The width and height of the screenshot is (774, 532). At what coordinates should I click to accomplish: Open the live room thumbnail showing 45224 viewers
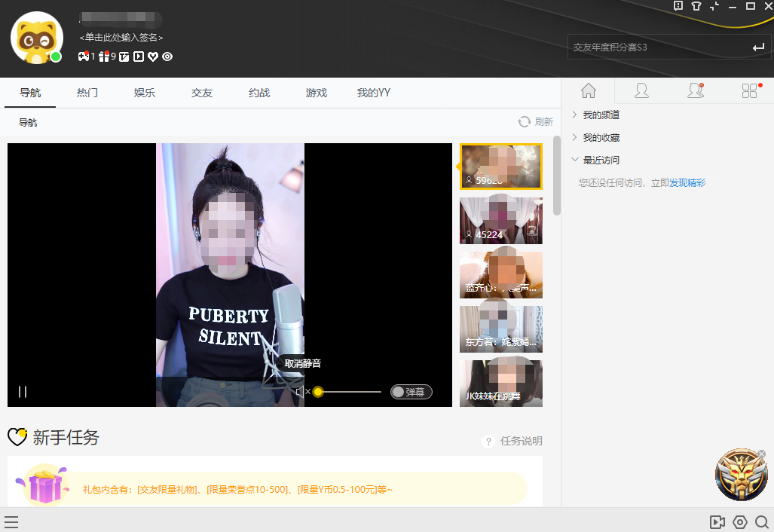[500, 220]
